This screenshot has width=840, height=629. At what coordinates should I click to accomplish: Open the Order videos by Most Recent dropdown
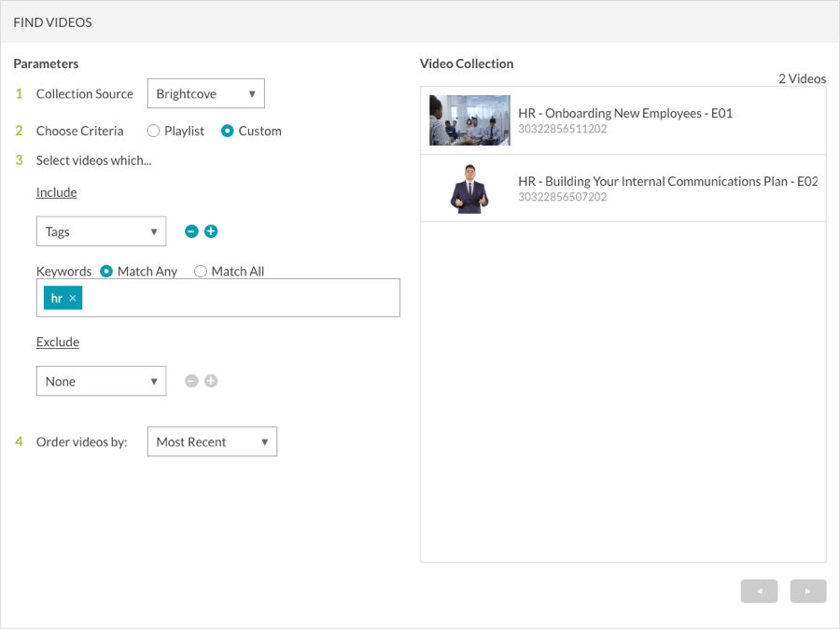point(212,441)
